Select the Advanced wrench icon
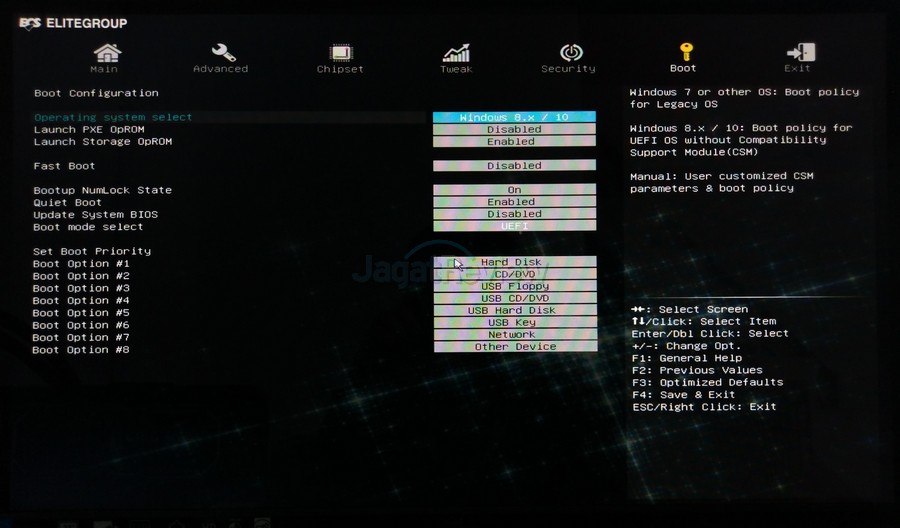The height and width of the screenshot is (528, 900). coord(223,52)
